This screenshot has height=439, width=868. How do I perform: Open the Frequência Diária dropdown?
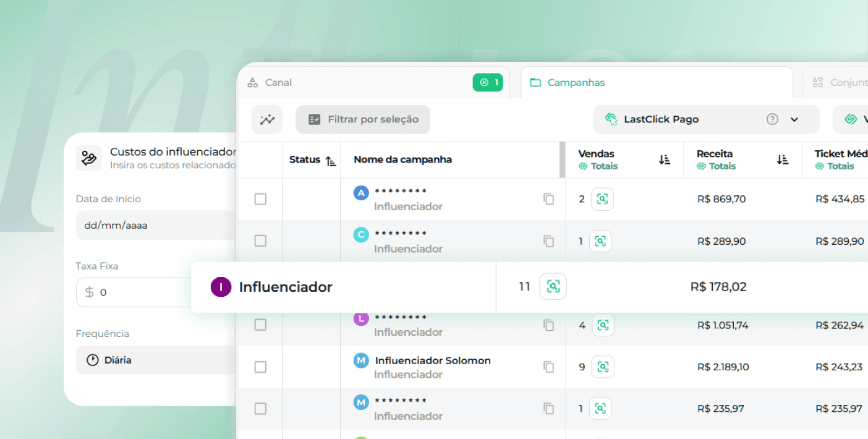(156, 360)
